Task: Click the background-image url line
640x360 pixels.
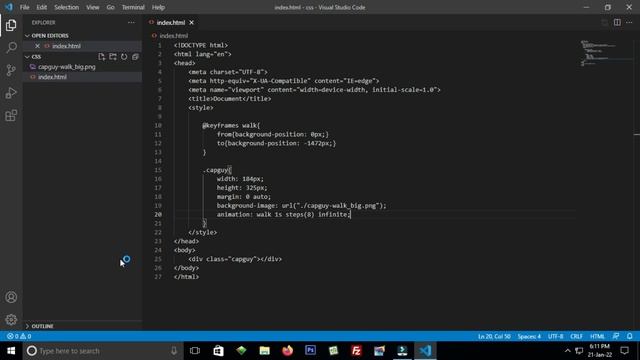Action: (301, 205)
